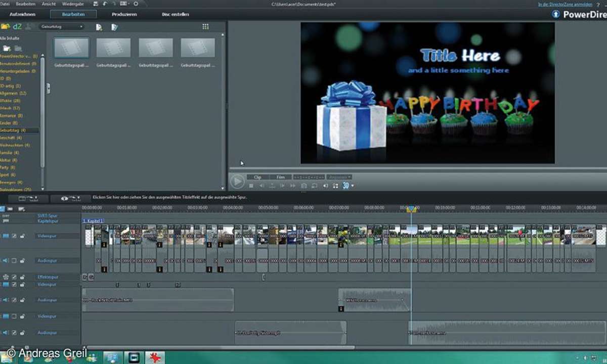Open the settings gear in top toolbar

tap(136, 4)
